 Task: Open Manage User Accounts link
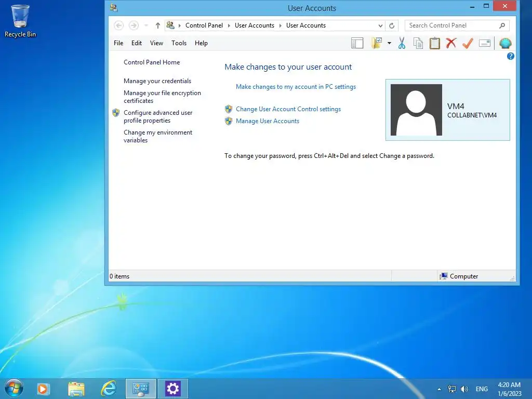coord(268,121)
